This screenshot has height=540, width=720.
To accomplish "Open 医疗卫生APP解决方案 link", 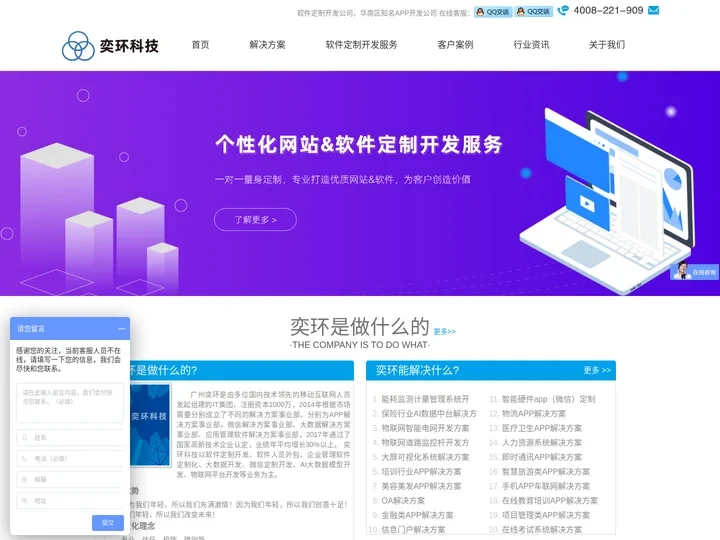I will point(542,428).
